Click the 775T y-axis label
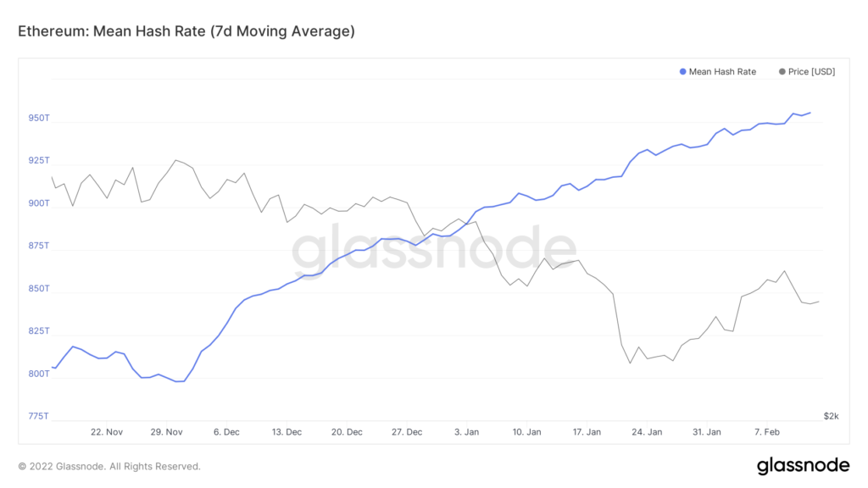The height and width of the screenshot is (488, 868). tap(40, 416)
